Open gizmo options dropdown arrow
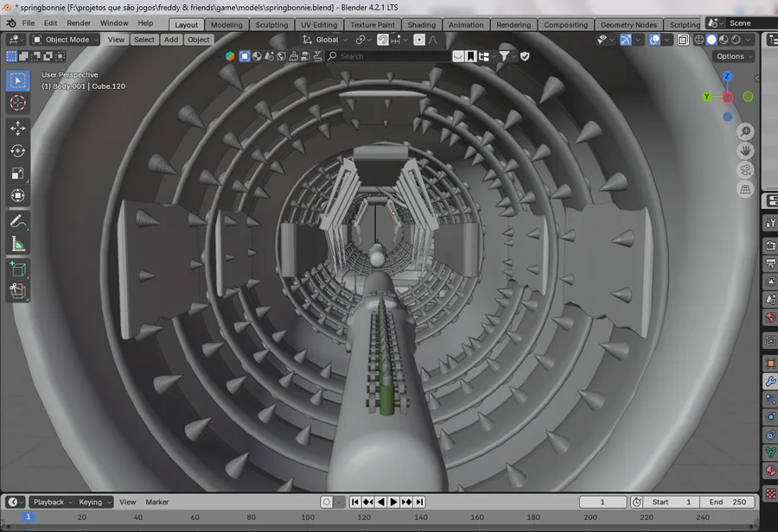 (x=638, y=40)
